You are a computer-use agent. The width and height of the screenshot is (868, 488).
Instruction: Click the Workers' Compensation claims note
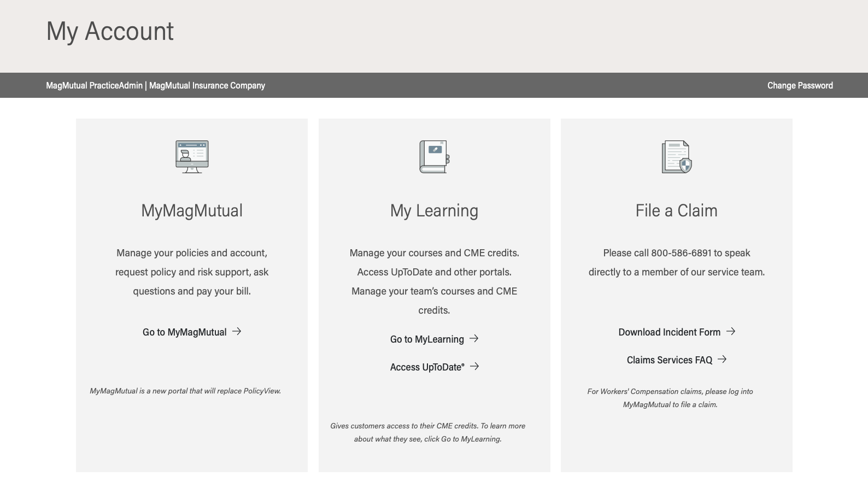[x=670, y=398]
